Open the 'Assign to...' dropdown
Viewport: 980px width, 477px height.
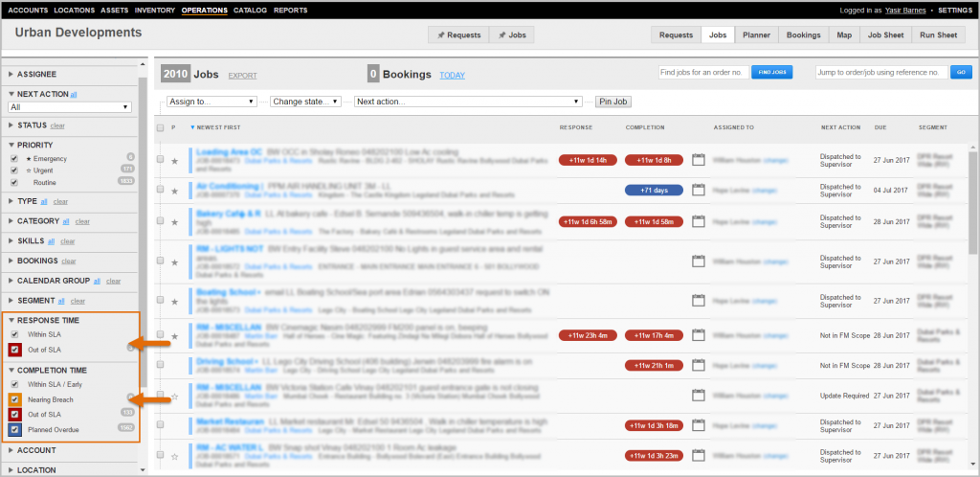pyautogui.click(x=212, y=101)
